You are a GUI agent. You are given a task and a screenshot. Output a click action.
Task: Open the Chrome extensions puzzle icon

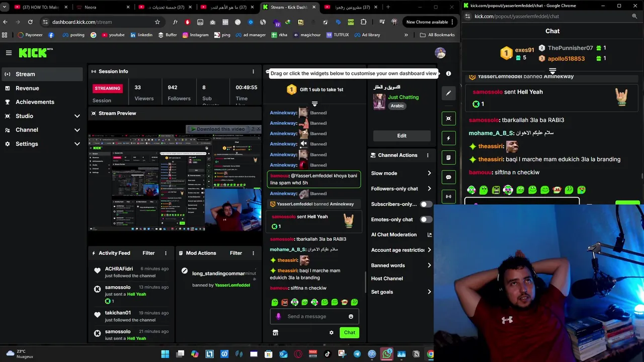point(363,22)
